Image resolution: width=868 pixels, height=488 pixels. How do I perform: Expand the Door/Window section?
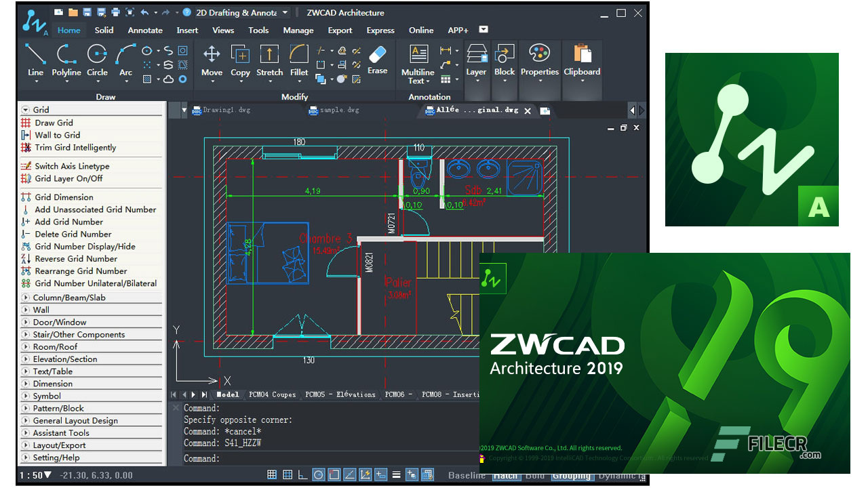pyautogui.click(x=92, y=322)
